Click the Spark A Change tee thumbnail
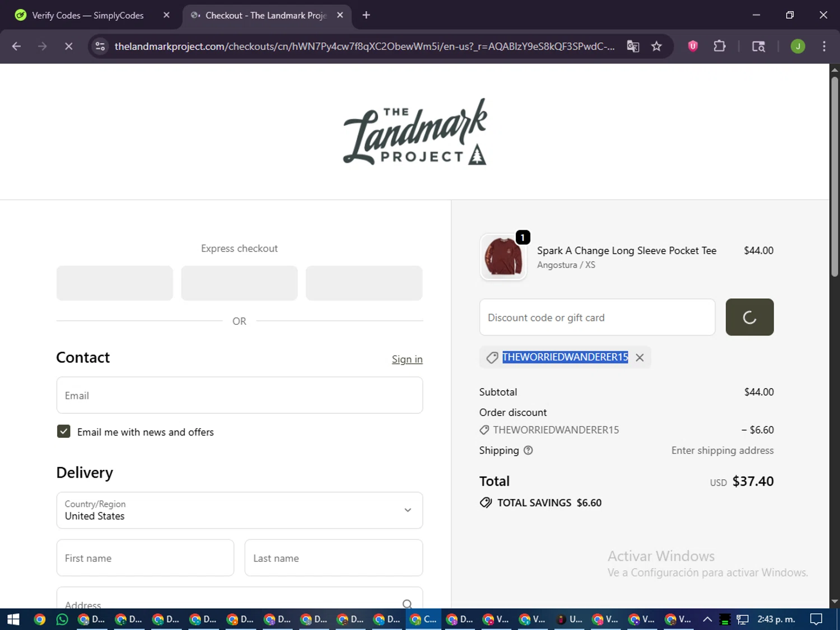 [x=503, y=257]
